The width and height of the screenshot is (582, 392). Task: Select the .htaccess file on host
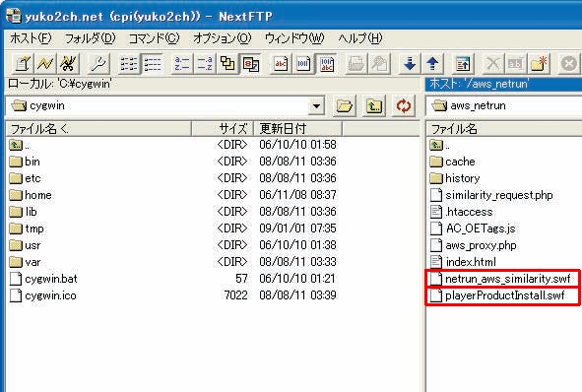462,212
